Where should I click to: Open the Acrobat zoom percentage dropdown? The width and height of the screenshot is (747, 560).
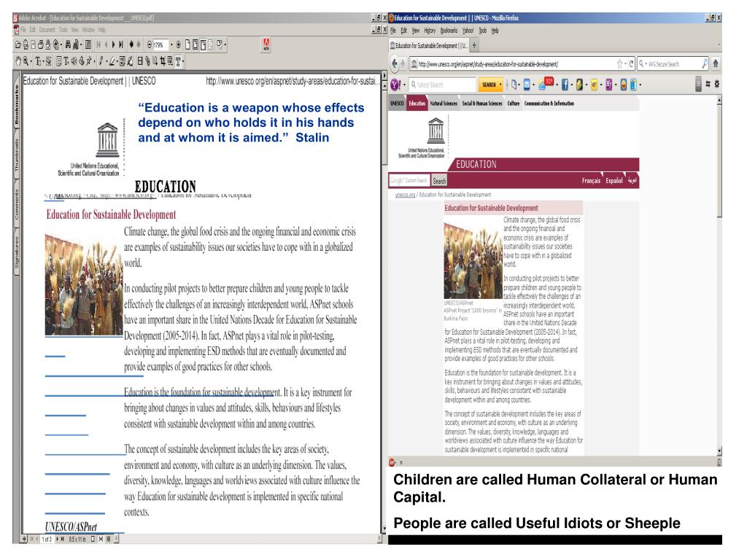click(x=172, y=45)
